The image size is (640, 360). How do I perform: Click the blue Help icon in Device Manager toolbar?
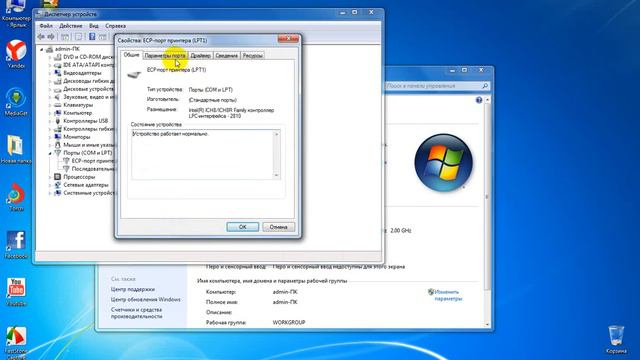pyautogui.click(x=92, y=37)
